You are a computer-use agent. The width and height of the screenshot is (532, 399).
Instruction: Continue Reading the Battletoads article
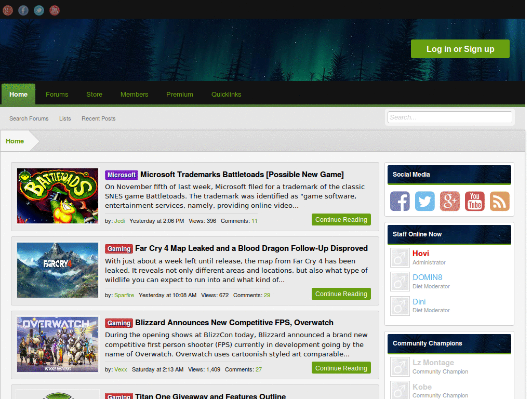(x=341, y=220)
